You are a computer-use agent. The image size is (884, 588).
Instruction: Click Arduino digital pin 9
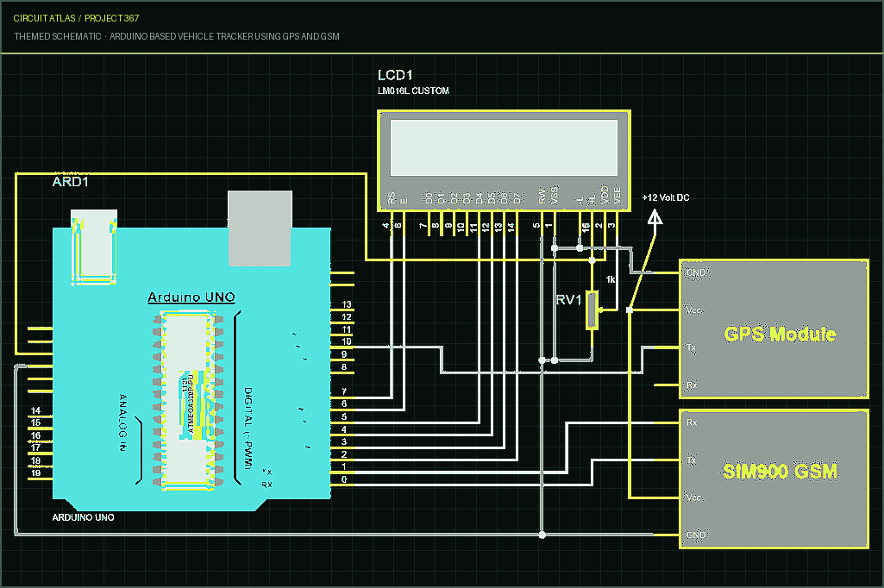click(x=344, y=354)
